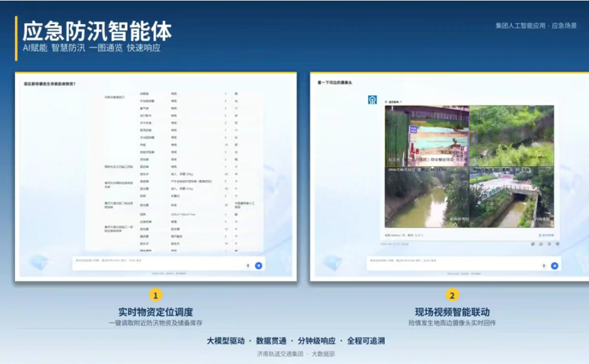The height and width of the screenshot is (364, 589).
Task: Click the thumbs-down icon under the camera reply
Action: tap(549, 244)
